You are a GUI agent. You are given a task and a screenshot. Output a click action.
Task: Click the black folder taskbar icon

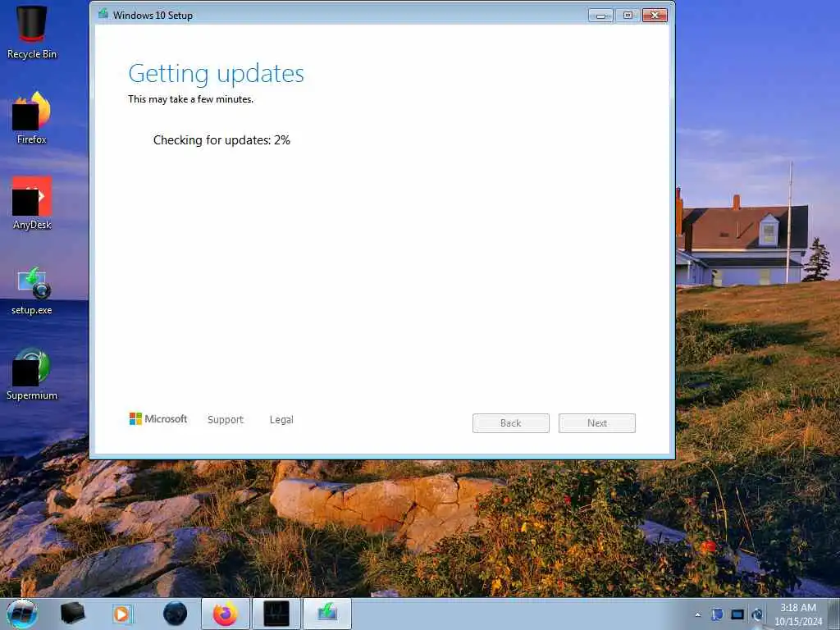(72, 614)
